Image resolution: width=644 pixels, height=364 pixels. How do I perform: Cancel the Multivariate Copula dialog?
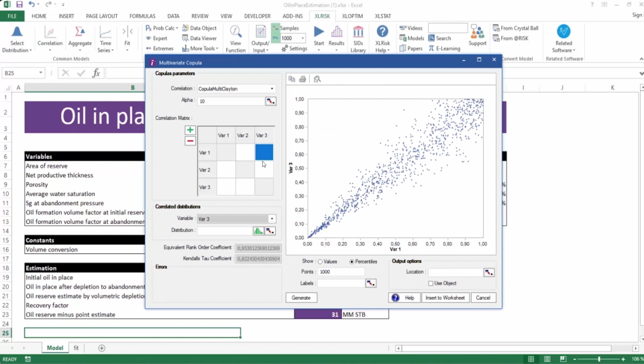[483, 298]
